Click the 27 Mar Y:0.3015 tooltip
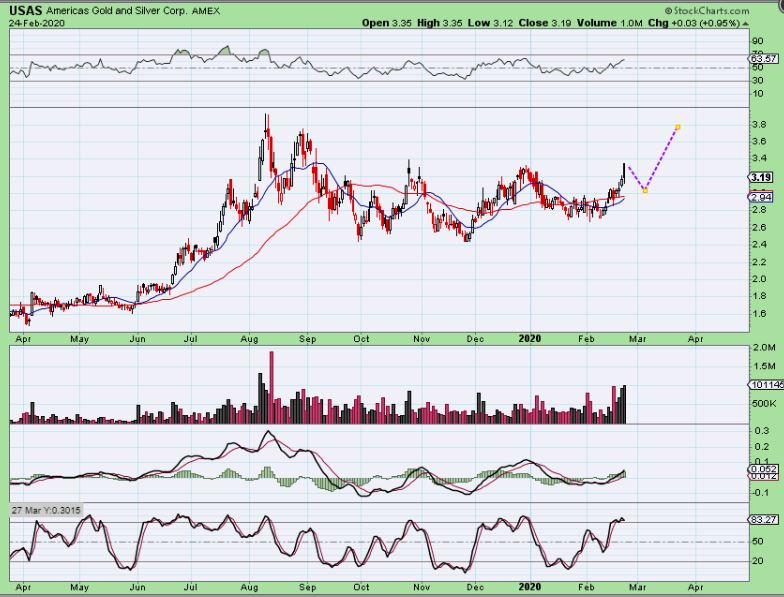 pos(46,510)
